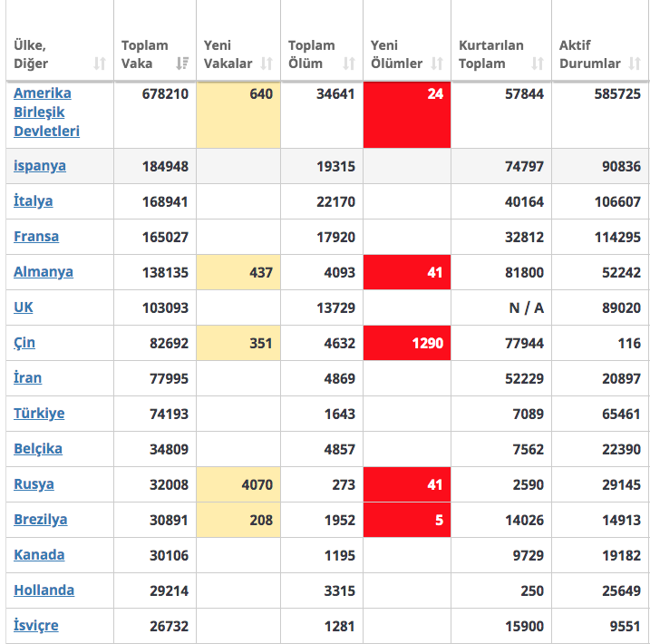Viewport: 650px width, 644px height.
Task: Open the Rusya country link
Action: point(34,484)
